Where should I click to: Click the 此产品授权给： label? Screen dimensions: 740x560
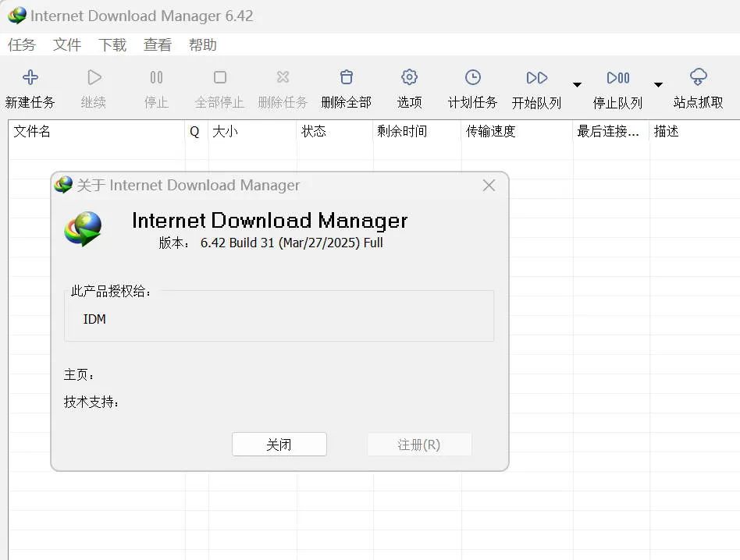click(x=111, y=292)
